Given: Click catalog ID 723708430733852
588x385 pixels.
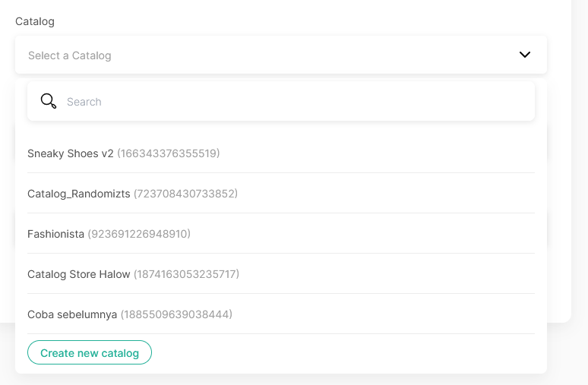Looking at the screenshot, I should click(185, 194).
